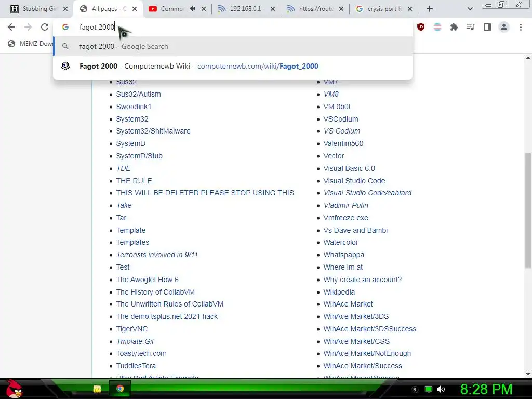Screen dimensions: 532x399
Task: Open the Sus32/Autism page link
Action: (x=138, y=95)
